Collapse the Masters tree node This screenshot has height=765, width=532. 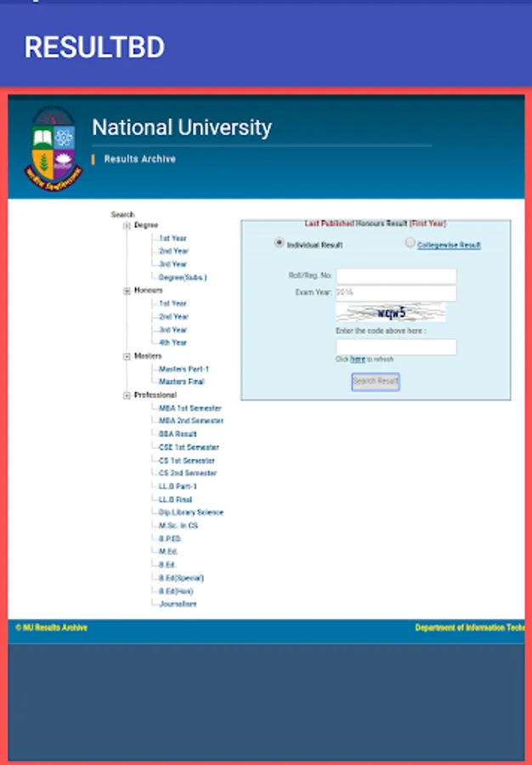(x=127, y=357)
